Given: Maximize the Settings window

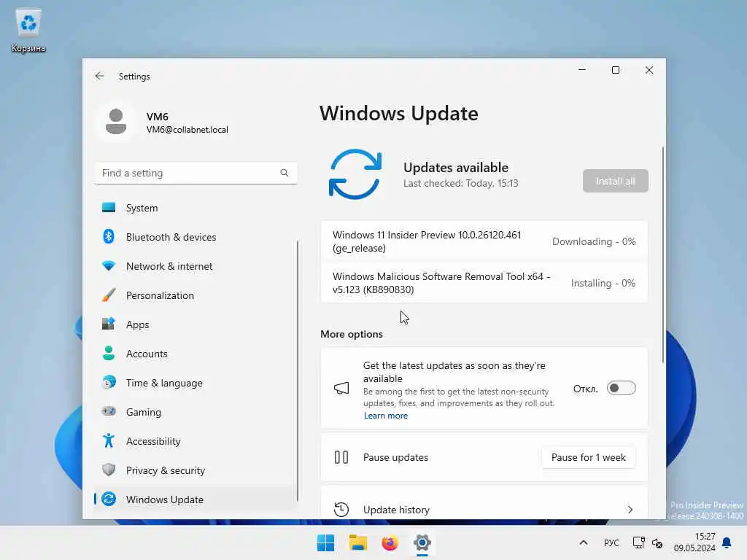Looking at the screenshot, I should (x=616, y=70).
